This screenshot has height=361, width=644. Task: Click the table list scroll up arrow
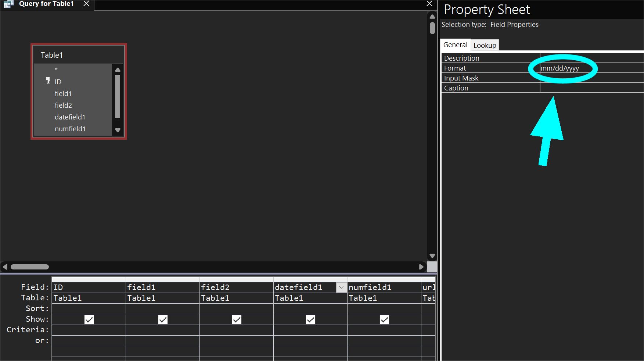tap(118, 70)
